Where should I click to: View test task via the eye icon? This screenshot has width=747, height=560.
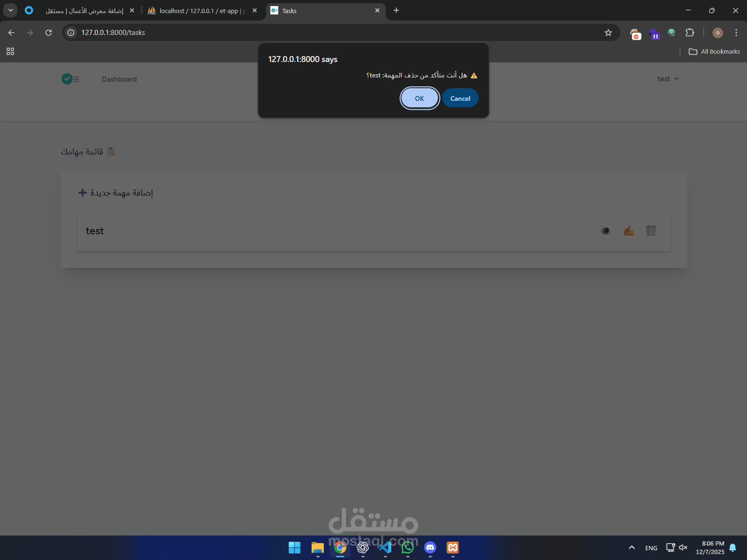click(x=606, y=231)
